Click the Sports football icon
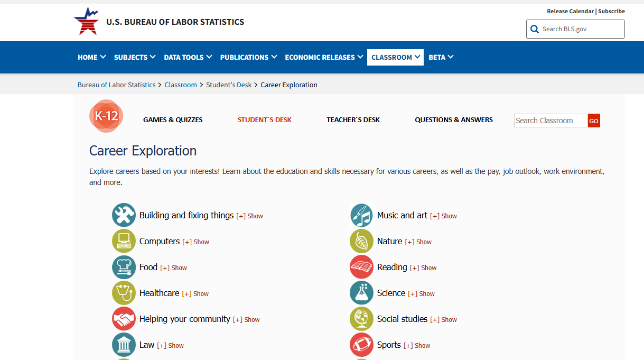Screen dimensions: 644x360 tap(361, 345)
